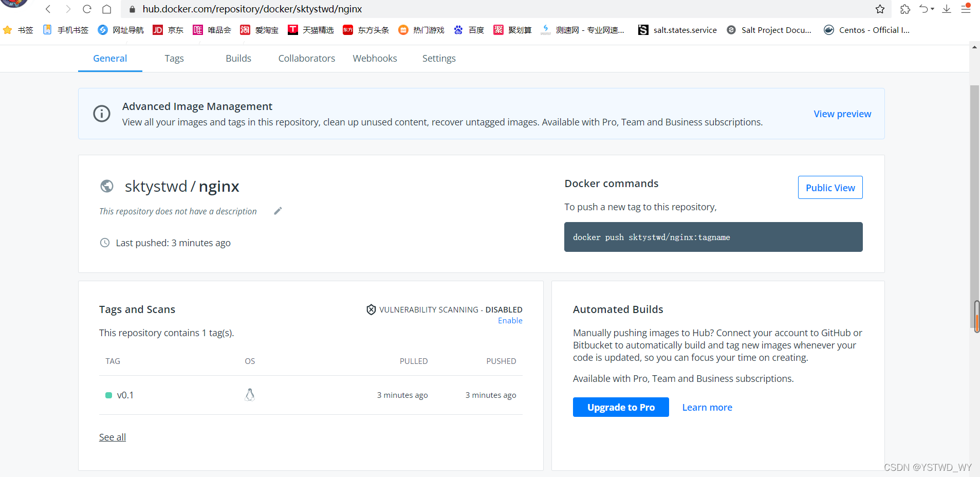Viewport: 980px width, 477px height.
Task: Click the scrollbar up arrow
Action: pos(974,47)
